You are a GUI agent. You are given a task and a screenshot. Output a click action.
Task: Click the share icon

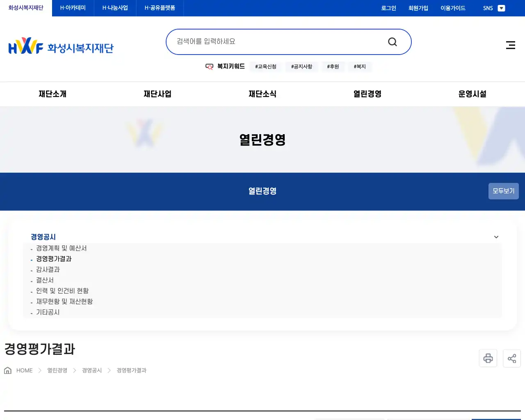[511, 358]
